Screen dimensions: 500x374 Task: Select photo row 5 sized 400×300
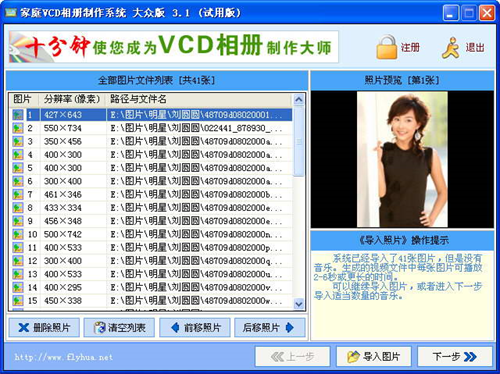pyautogui.click(x=151, y=168)
